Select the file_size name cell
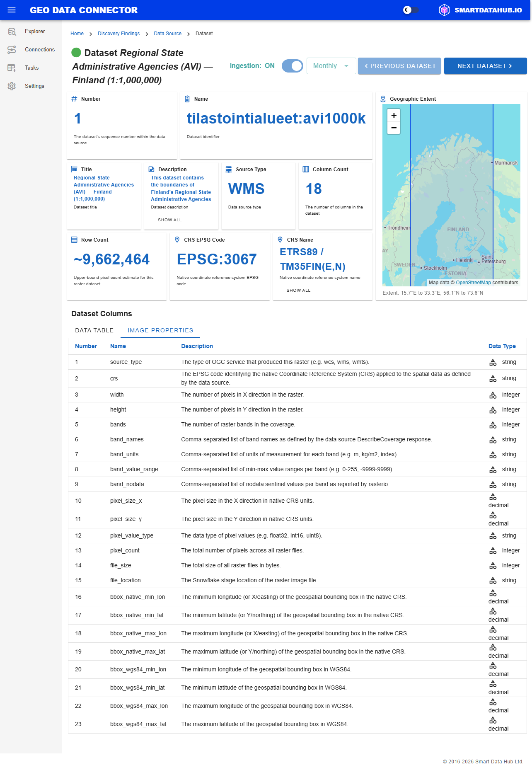 [121, 565]
